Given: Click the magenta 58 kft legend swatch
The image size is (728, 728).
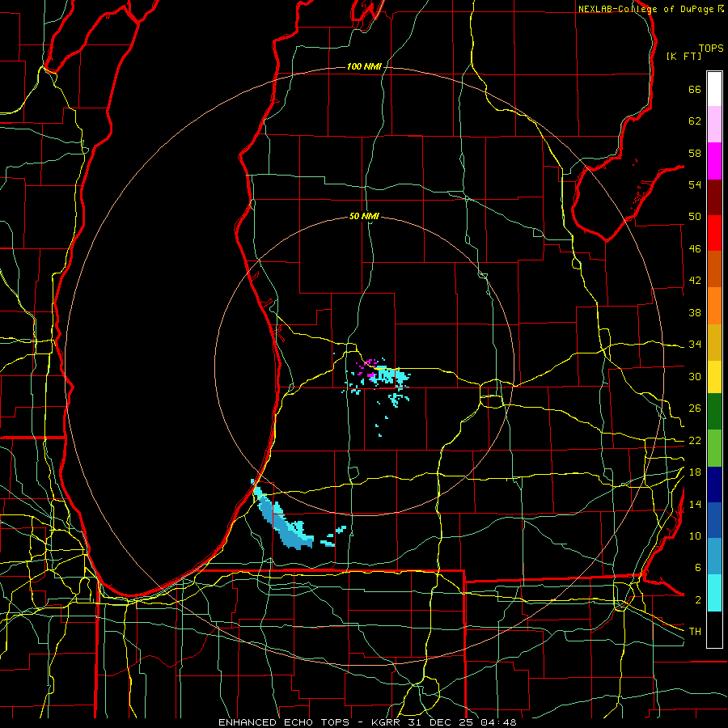Looking at the screenshot, I should pos(714,161).
